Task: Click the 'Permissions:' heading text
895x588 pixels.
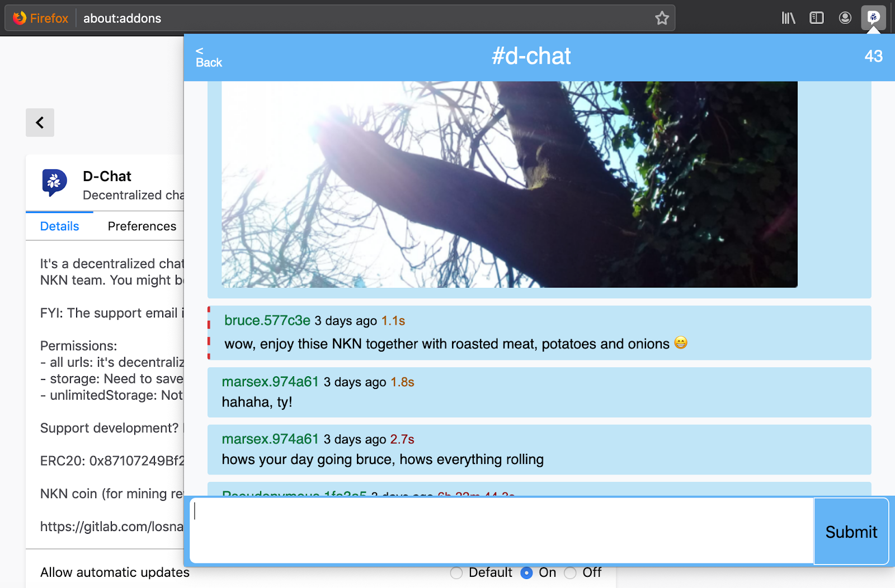Action: pyautogui.click(x=78, y=346)
